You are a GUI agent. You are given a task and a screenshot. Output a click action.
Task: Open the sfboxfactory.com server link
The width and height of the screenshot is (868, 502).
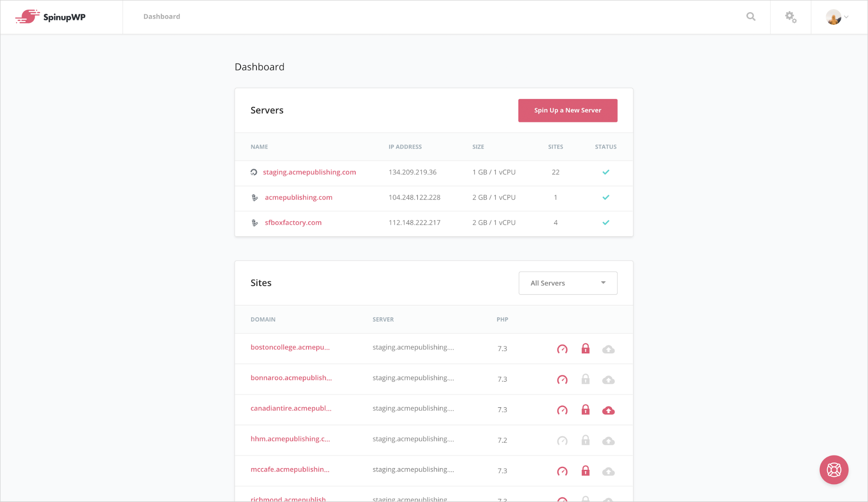coord(293,223)
